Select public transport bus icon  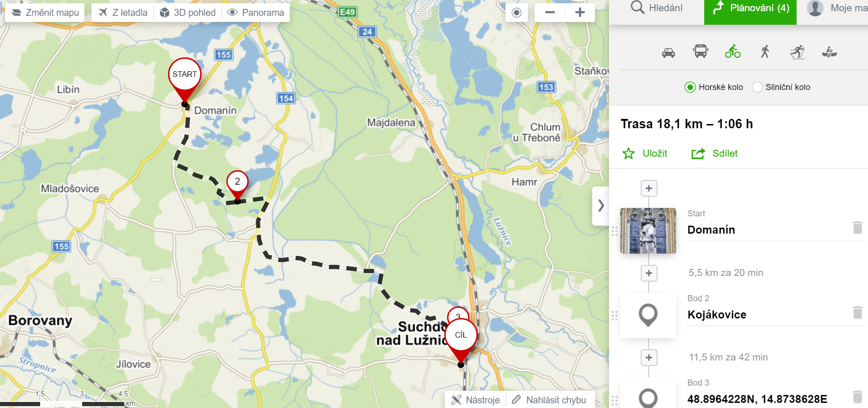(x=700, y=51)
